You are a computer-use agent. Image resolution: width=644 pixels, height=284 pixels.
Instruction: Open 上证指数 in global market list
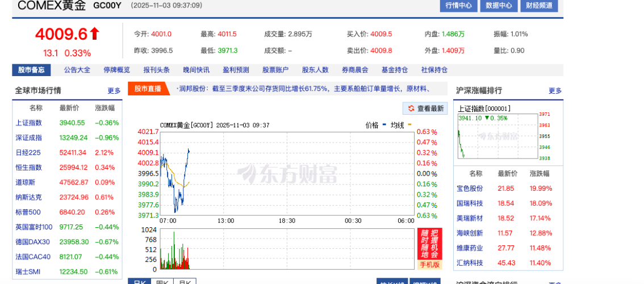[29, 123]
